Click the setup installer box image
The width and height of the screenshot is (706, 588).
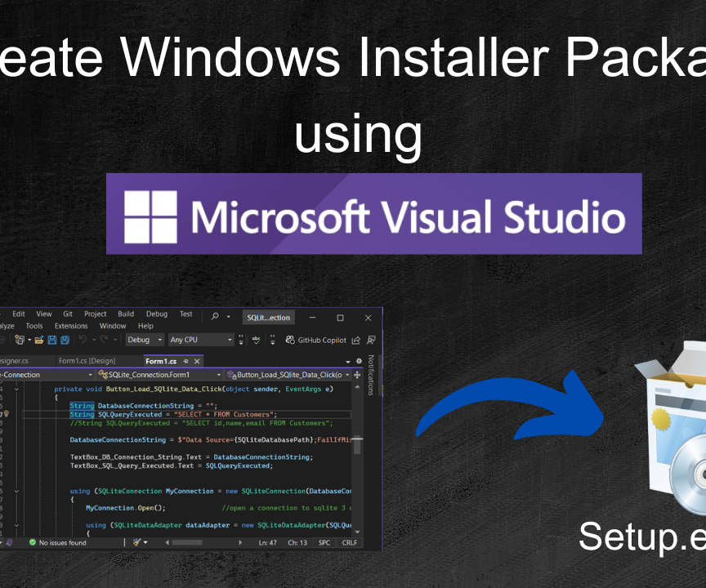point(670,427)
